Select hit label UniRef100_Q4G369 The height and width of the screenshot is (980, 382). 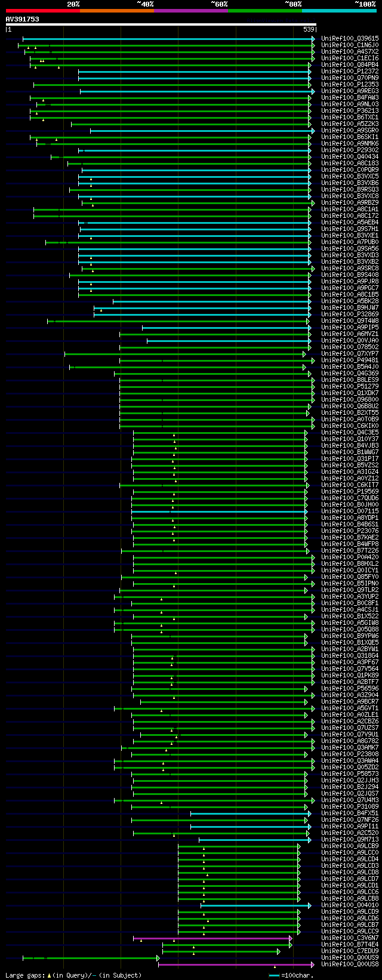click(x=350, y=373)
